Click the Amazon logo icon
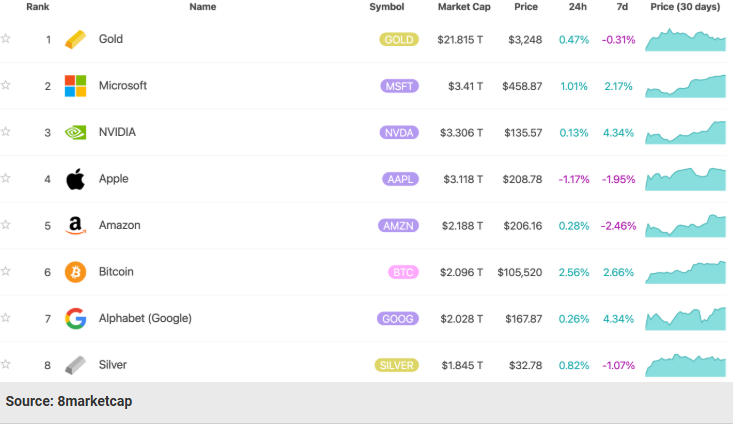Viewport: 733px width, 424px height. coord(75,226)
